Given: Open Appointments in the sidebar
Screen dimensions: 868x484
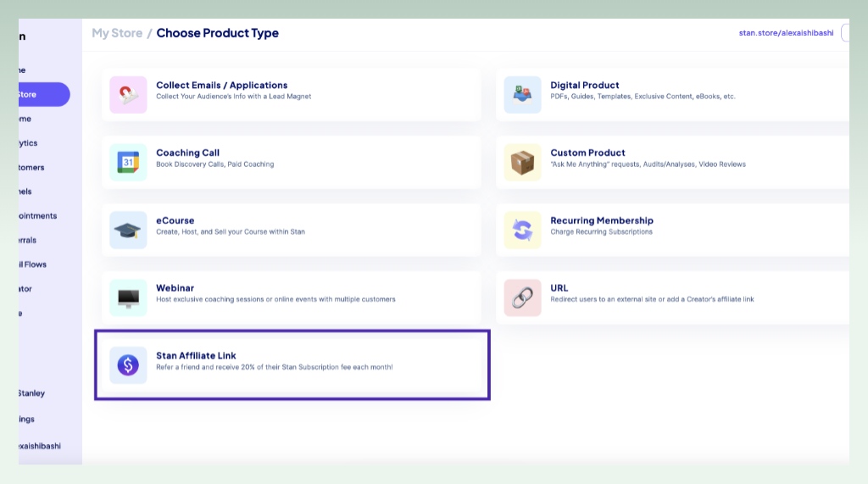Looking at the screenshot, I should (x=37, y=216).
